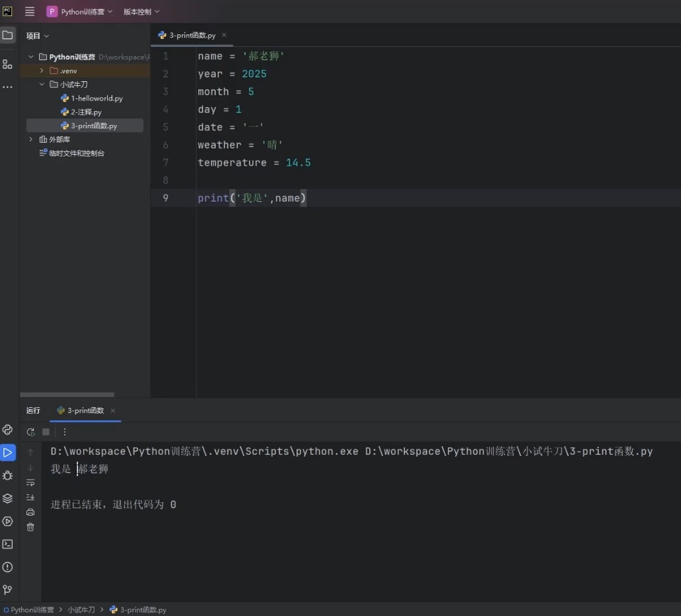Screen dimensions: 681x616
Task: Click the Stop process icon
Action: 46,432
